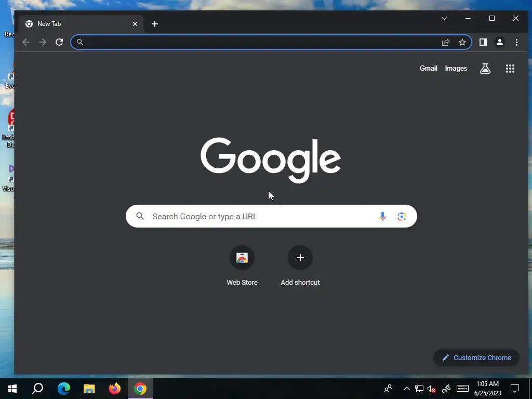The width and height of the screenshot is (532, 399).
Task: Open the Action Center notifications icon
Action: (x=515, y=389)
